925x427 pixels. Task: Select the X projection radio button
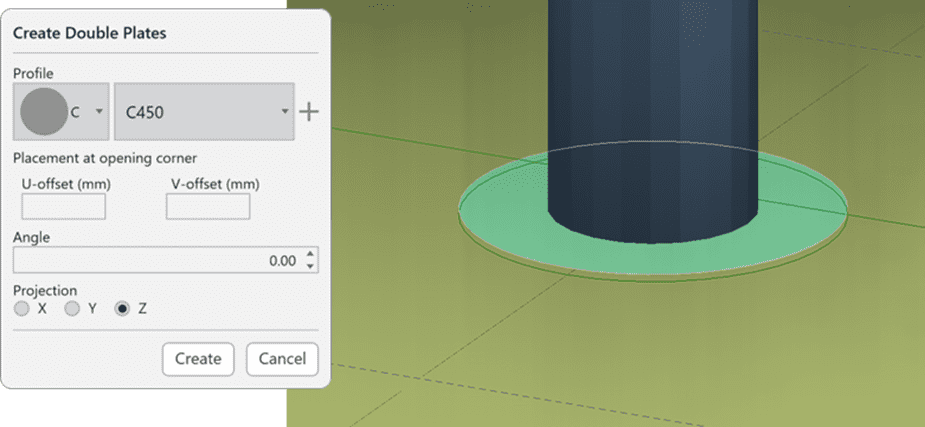22,308
